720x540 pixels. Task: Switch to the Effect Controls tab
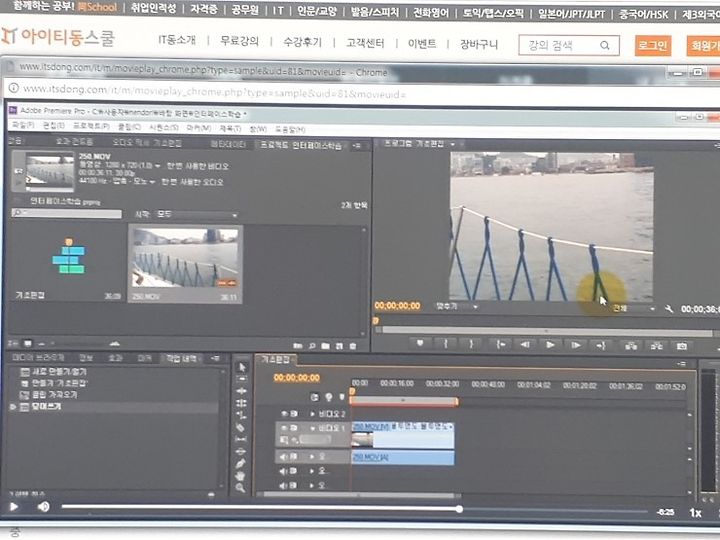point(74,141)
